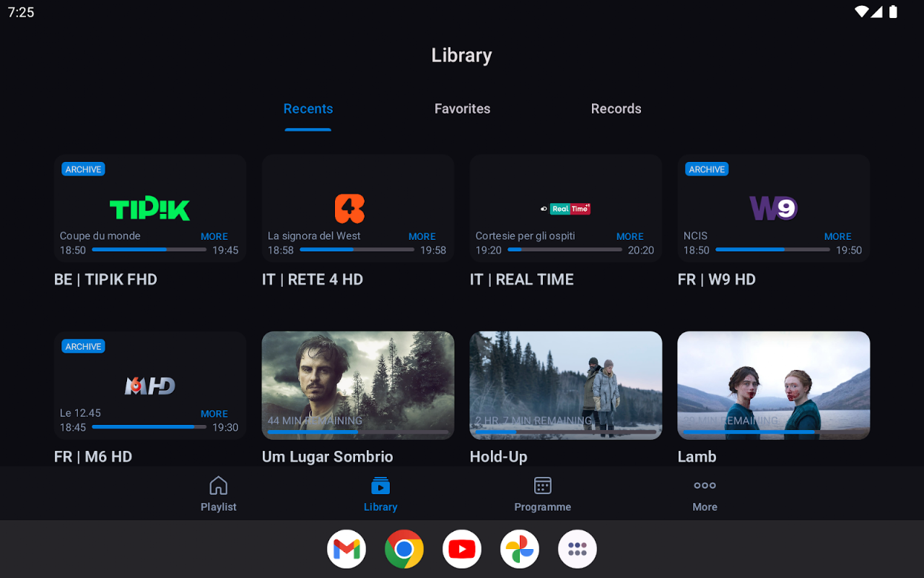Screen dimensions: 924x578
Task: Tap the More three-dots icon
Action: tap(705, 486)
